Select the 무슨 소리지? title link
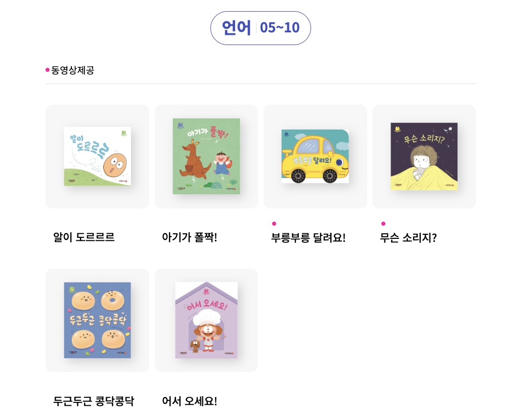 click(x=408, y=237)
